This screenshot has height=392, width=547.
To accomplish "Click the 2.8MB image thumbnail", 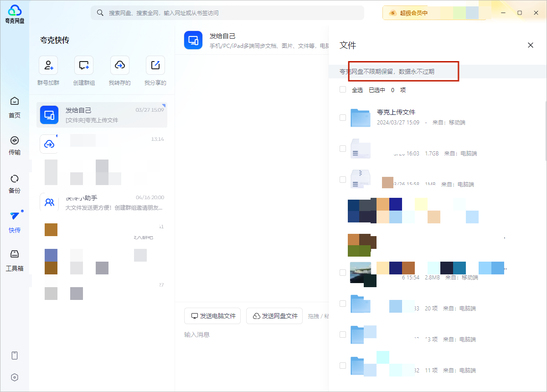I will pyautogui.click(x=361, y=272).
